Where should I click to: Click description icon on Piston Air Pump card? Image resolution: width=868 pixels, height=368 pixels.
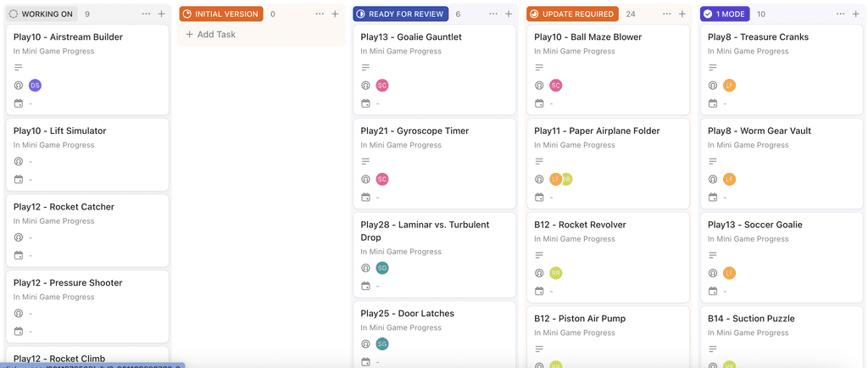[x=539, y=348]
